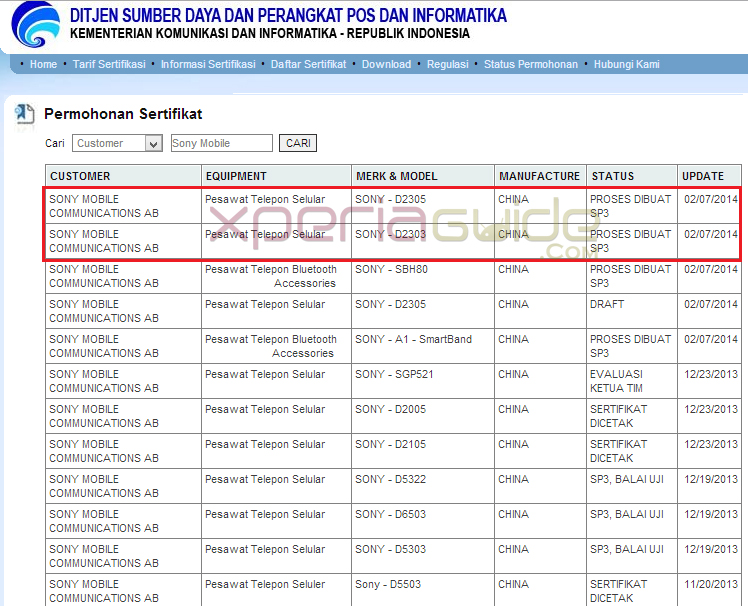Select the SONY - SGP521 model cell
Image resolution: width=748 pixels, height=606 pixels.
423,381
